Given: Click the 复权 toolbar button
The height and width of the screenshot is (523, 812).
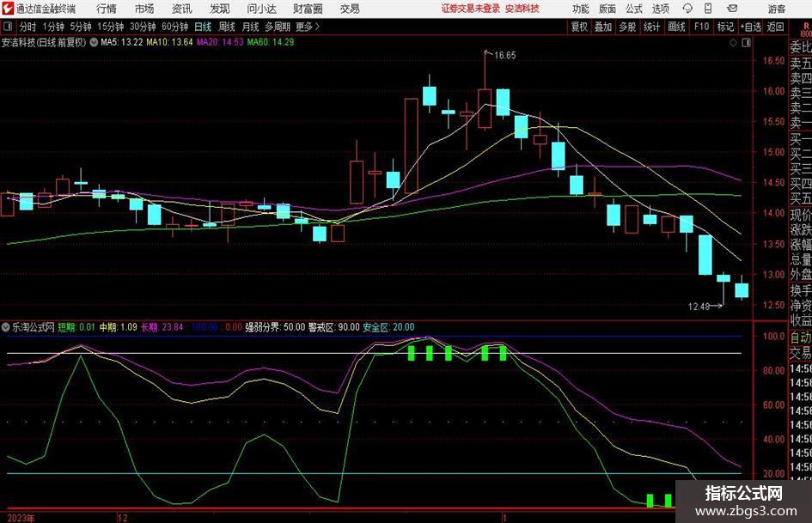Looking at the screenshot, I should point(579,27).
